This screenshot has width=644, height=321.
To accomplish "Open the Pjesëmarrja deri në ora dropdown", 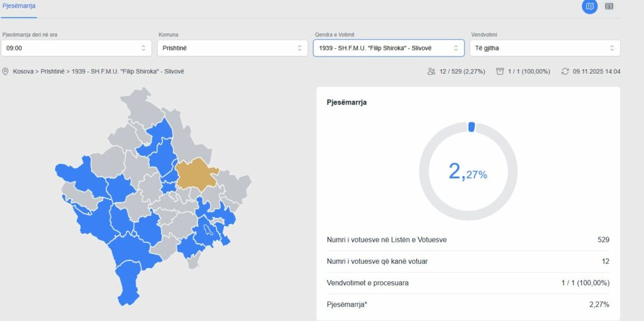I will tap(75, 48).
